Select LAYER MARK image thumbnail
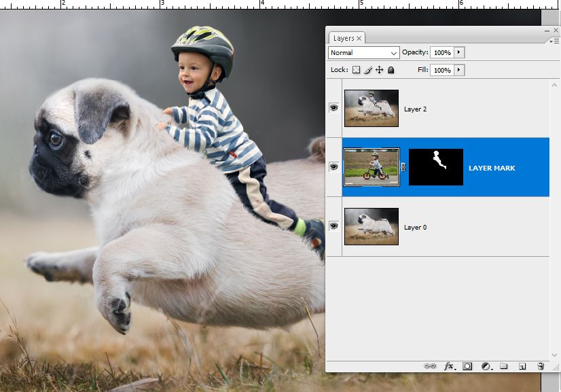The height and width of the screenshot is (392, 561). click(372, 167)
